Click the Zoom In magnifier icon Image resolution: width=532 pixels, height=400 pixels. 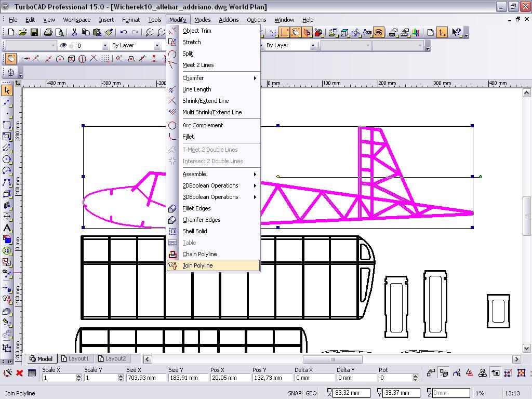[x=150, y=32]
